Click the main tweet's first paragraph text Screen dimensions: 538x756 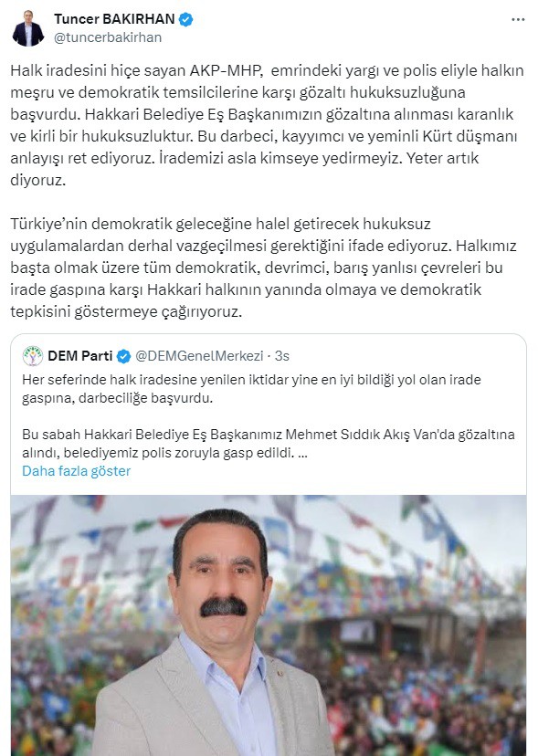[x=267, y=125]
